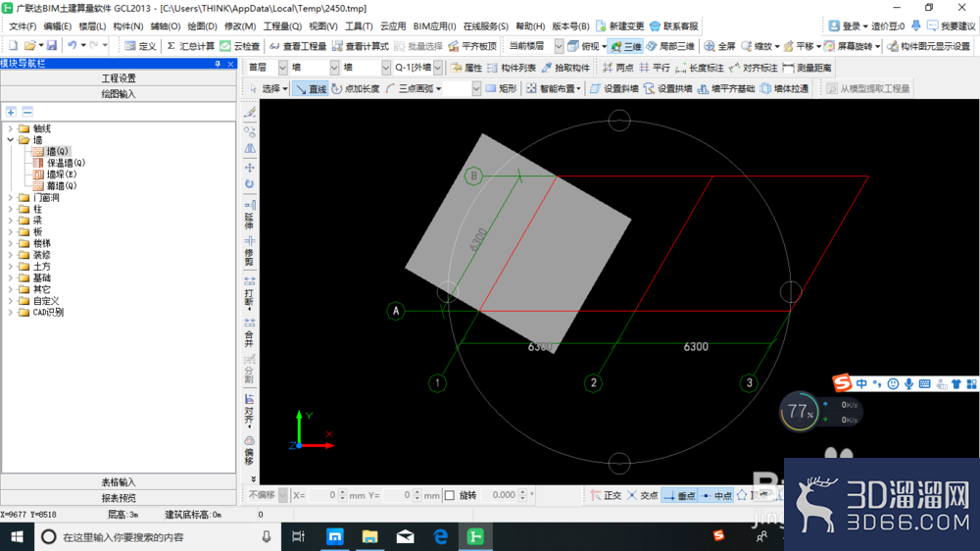Toggle 正交 orthogonal snap mode
The width and height of the screenshot is (980, 551).
point(606,495)
